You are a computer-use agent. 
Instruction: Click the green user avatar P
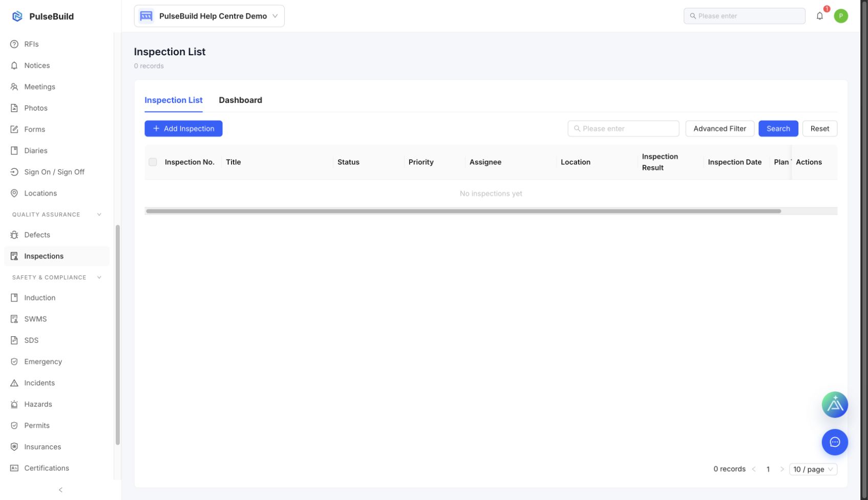[x=840, y=16]
